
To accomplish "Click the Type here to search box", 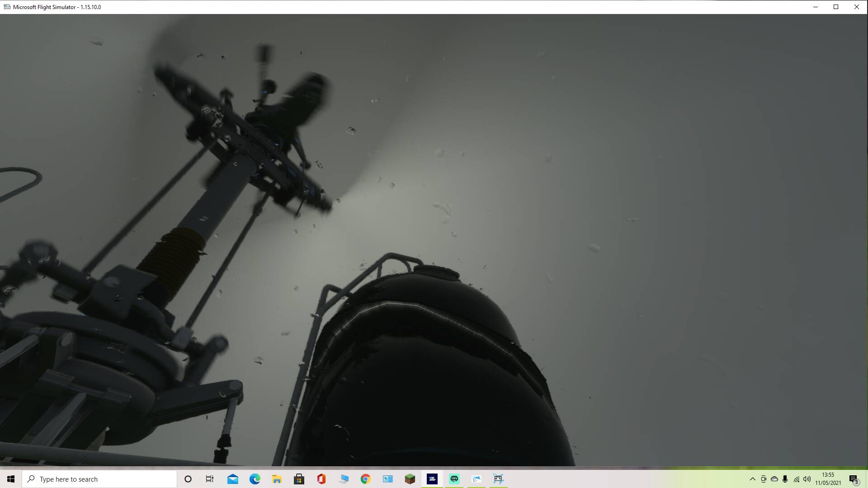I will tap(99, 479).
